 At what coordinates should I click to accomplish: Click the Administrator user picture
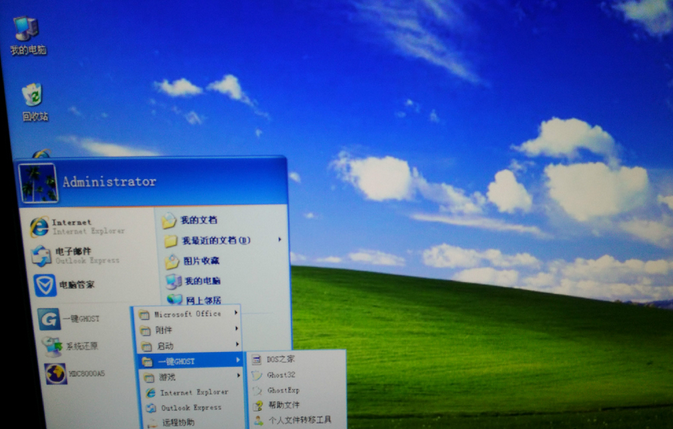(x=38, y=183)
